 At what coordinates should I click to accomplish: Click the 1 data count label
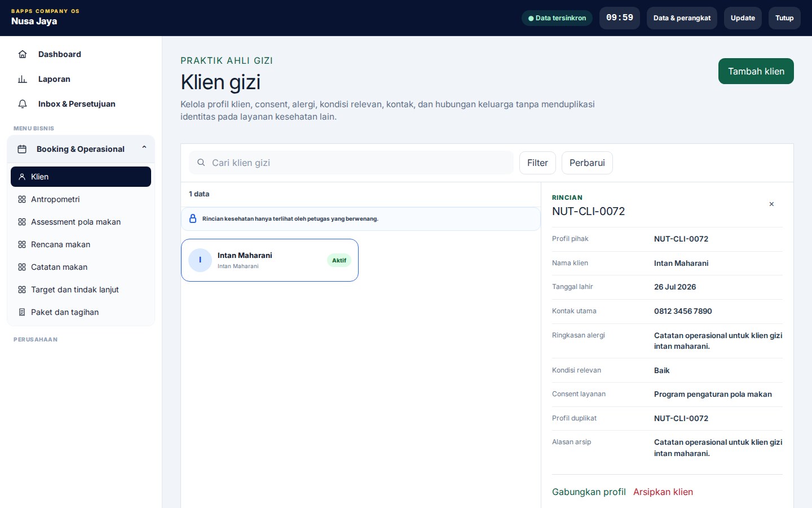click(199, 194)
